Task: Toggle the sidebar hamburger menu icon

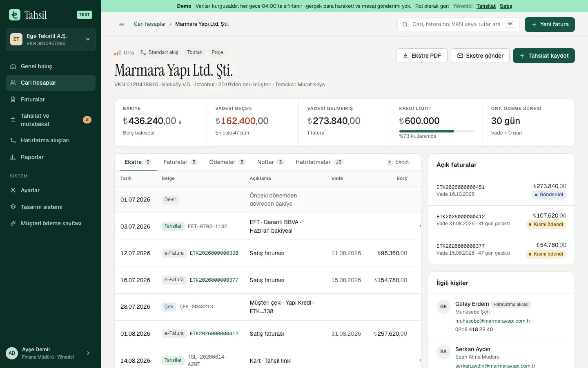Action: [x=121, y=25]
